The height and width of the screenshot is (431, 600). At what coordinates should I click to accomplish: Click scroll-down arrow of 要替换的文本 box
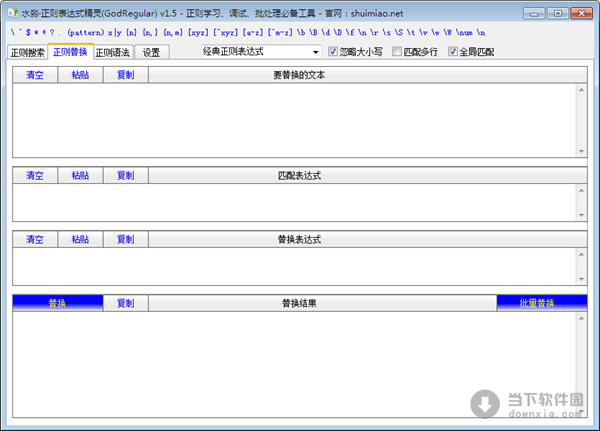581,151
